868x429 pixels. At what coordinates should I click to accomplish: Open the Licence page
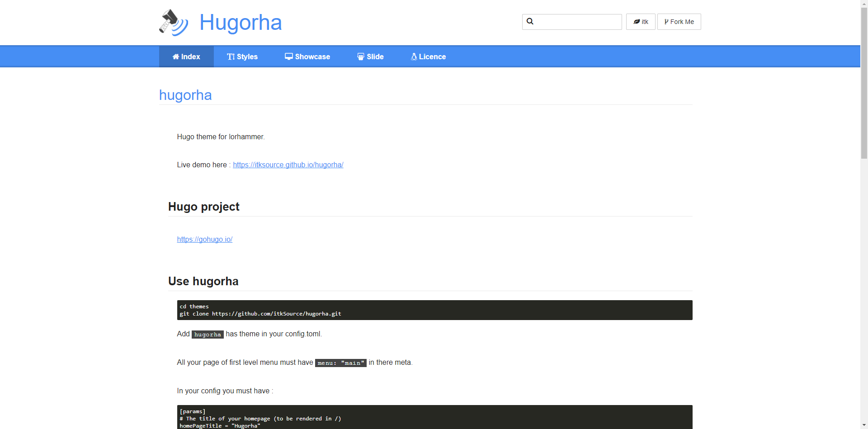click(429, 57)
